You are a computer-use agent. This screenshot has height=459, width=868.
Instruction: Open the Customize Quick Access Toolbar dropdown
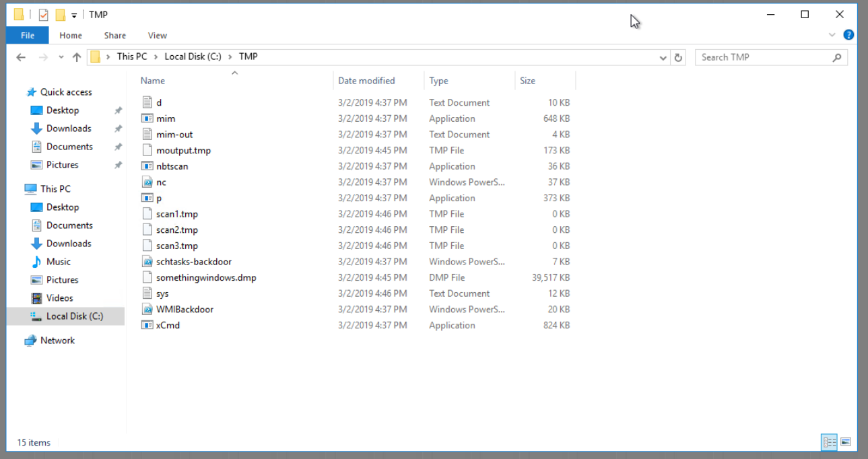(74, 15)
